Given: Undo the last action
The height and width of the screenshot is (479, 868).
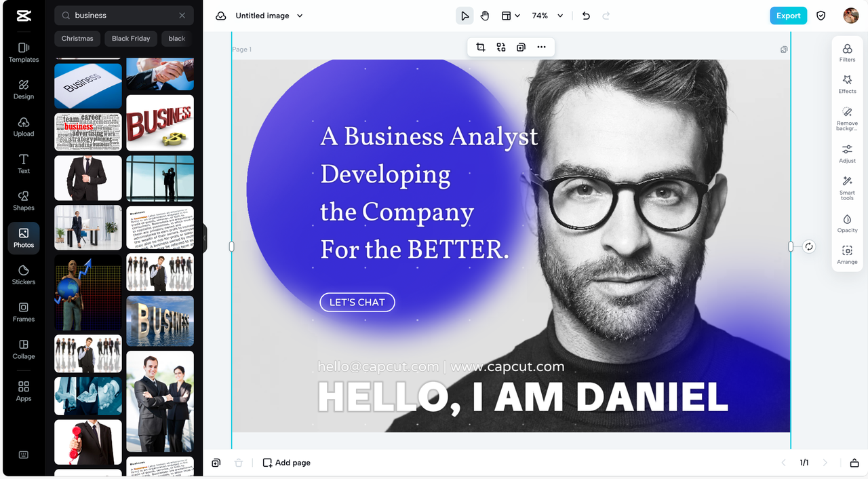Looking at the screenshot, I should pyautogui.click(x=586, y=16).
